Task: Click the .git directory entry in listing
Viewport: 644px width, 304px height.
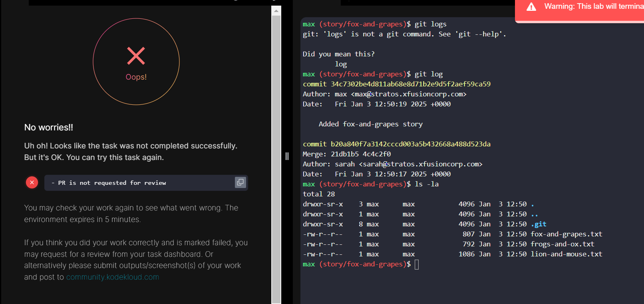Action: tap(539, 224)
